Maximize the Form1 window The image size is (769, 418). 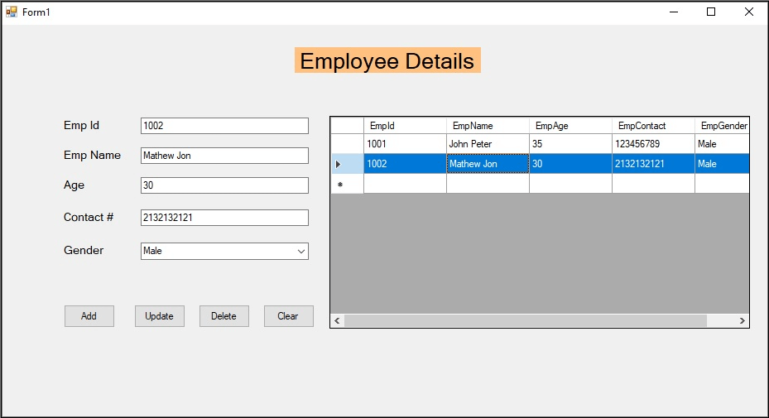pos(711,12)
